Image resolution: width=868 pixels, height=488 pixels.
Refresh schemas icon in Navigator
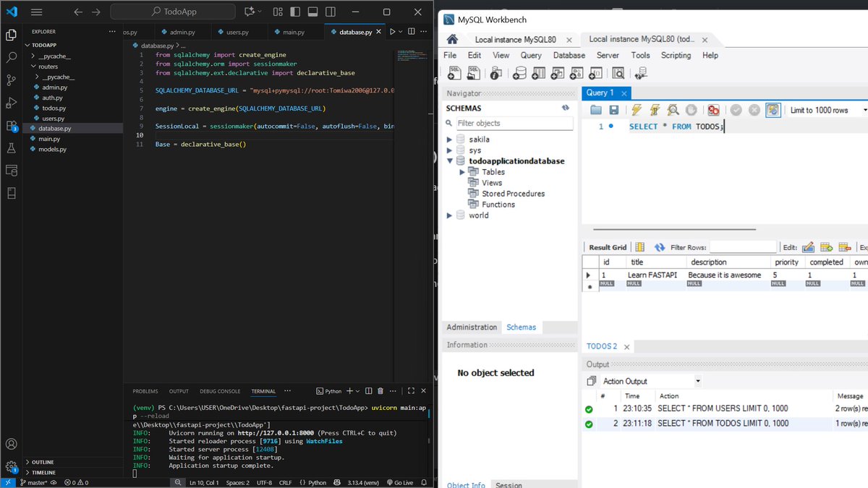[566, 108]
